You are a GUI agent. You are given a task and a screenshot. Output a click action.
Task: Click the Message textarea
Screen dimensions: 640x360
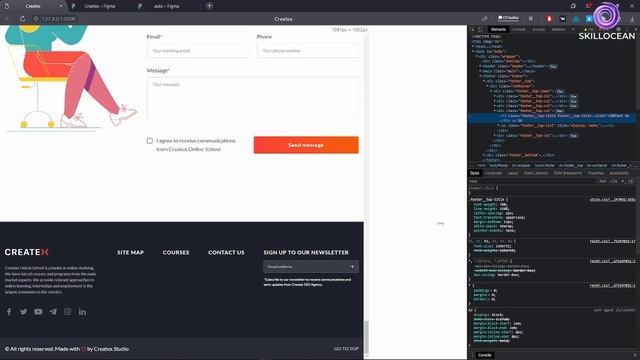(253, 98)
